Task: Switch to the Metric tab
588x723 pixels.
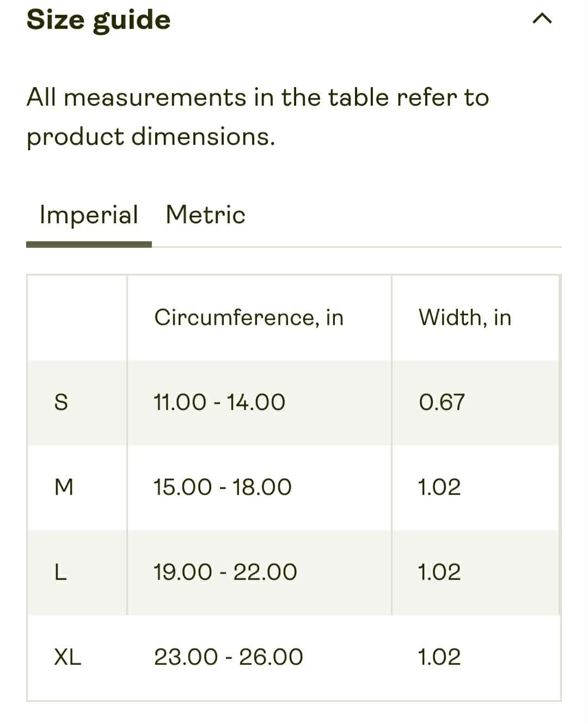Action: (206, 215)
